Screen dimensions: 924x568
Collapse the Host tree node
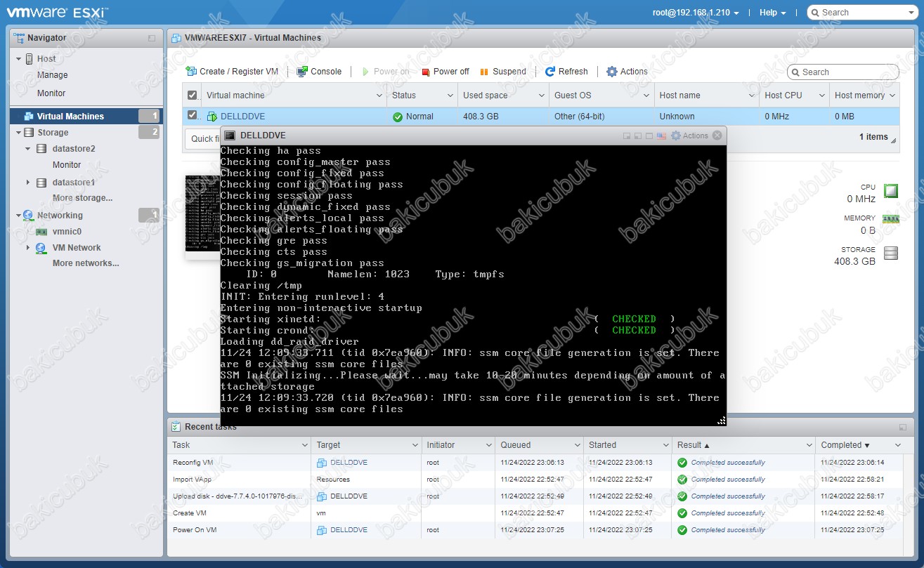[x=19, y=59]
